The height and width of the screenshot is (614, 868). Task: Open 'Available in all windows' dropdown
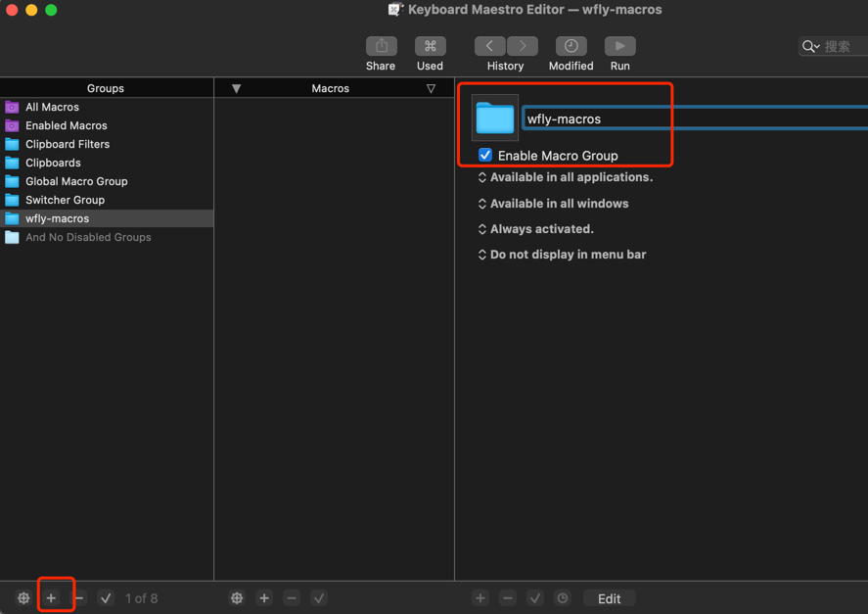(x=554, y=204)
